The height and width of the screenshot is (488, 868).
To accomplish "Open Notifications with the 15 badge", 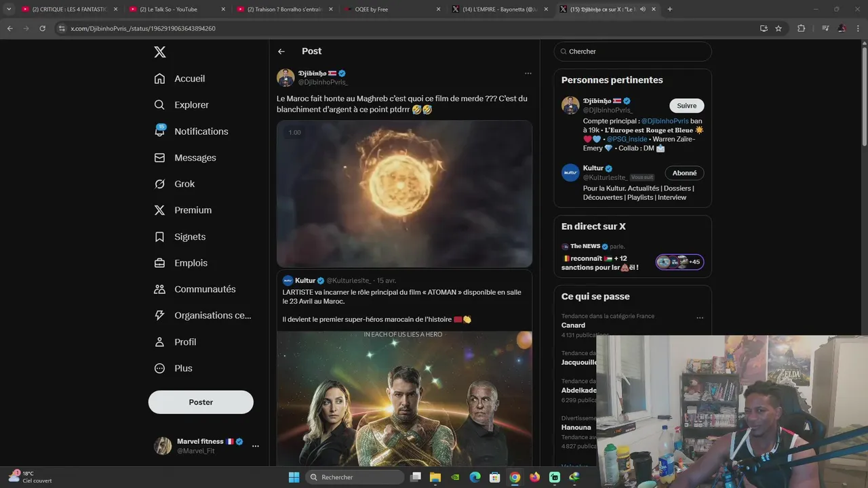I will (191, 131).
